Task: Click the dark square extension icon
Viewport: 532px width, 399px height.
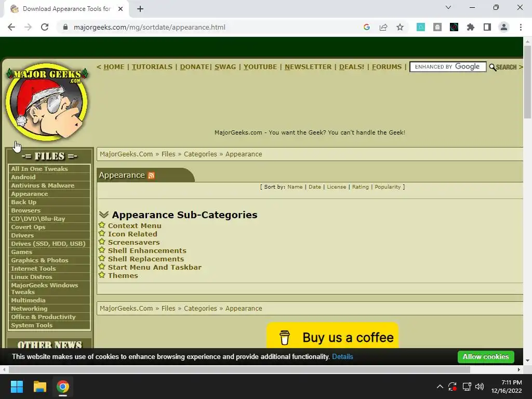Action: [x=454, y=27]
